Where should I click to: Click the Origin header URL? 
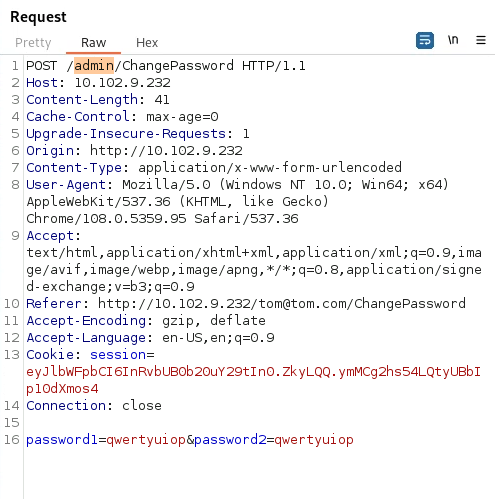pyautogui.click(x=166, y=151)
